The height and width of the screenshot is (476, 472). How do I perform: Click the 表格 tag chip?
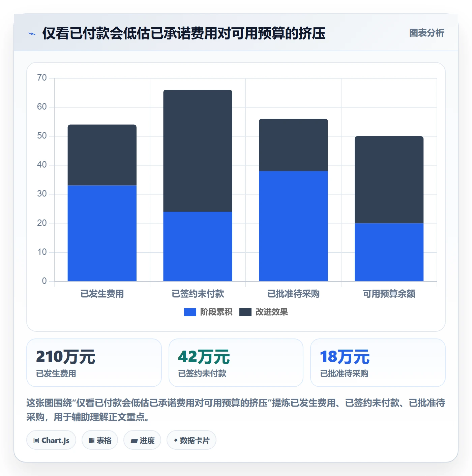tap(100, 440)
